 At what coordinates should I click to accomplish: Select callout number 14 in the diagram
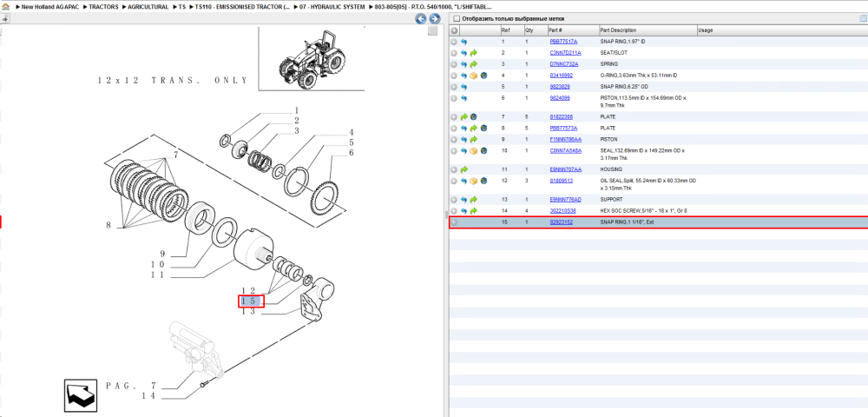[148, 395]
